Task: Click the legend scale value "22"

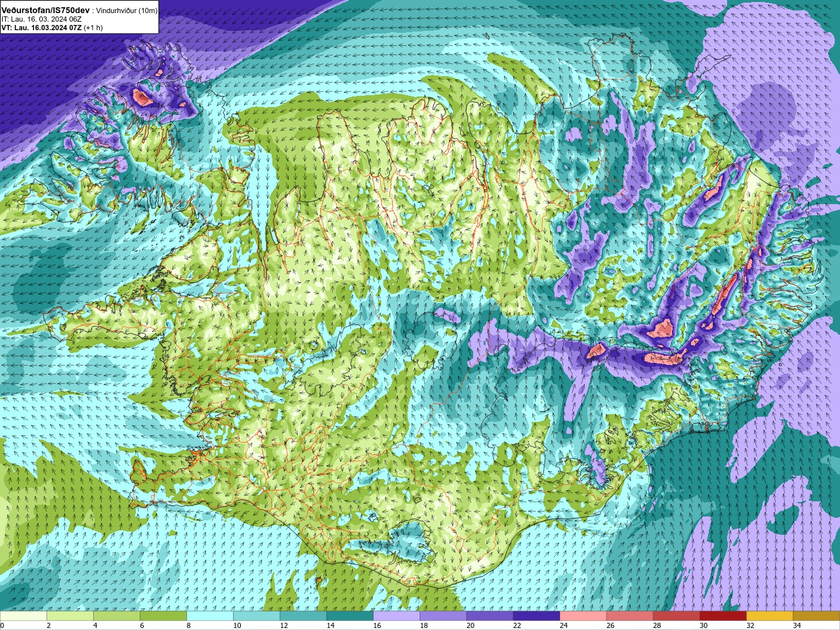Action: (x=516, y=625)
